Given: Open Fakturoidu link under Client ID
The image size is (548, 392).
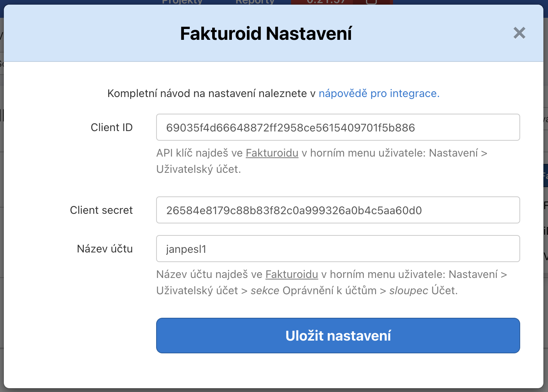Looking at the screenshot, I should [272, 153].
